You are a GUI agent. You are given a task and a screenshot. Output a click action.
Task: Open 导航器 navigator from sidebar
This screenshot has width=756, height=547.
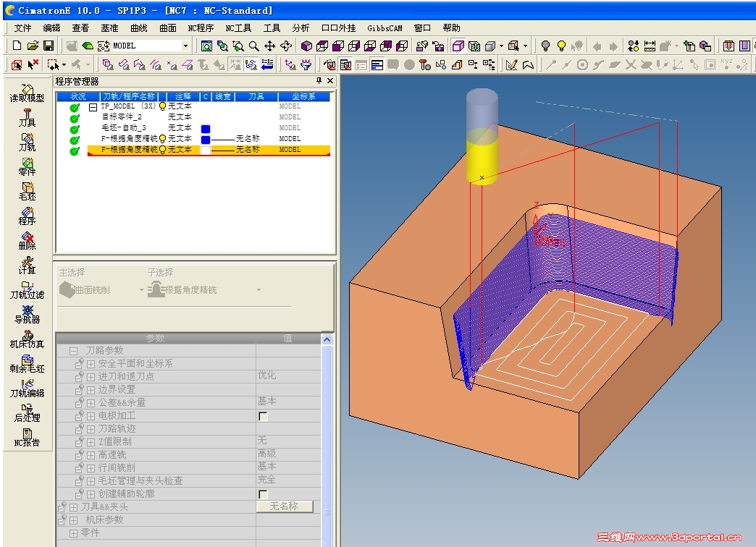27,314
